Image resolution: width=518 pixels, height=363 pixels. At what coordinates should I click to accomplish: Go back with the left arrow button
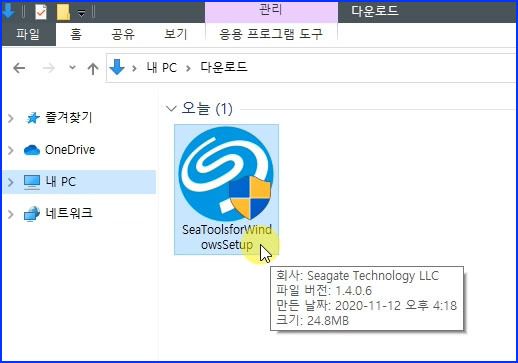coord(19,68)
